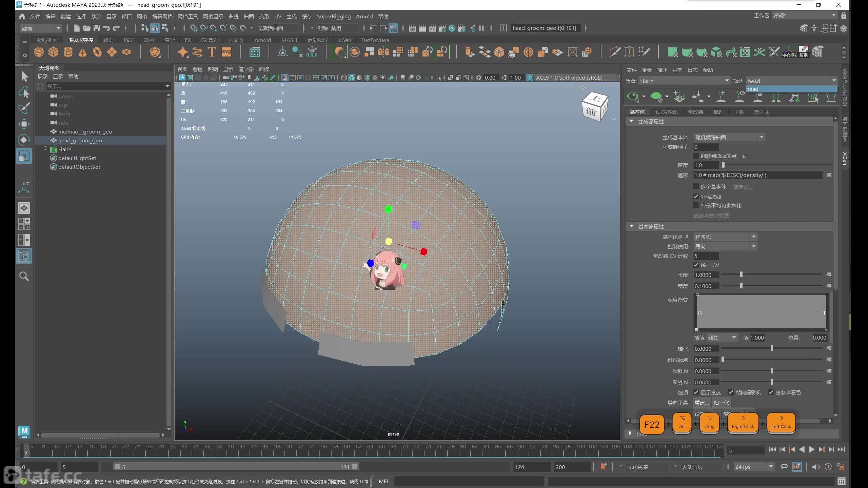Activate the Lasso select tool
The height and width of the screenshot is (488, 868).
[24, 92]
